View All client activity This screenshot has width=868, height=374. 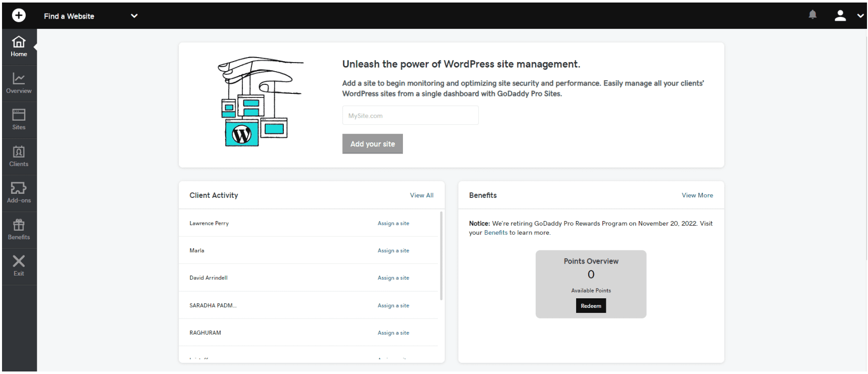(422, 195)
